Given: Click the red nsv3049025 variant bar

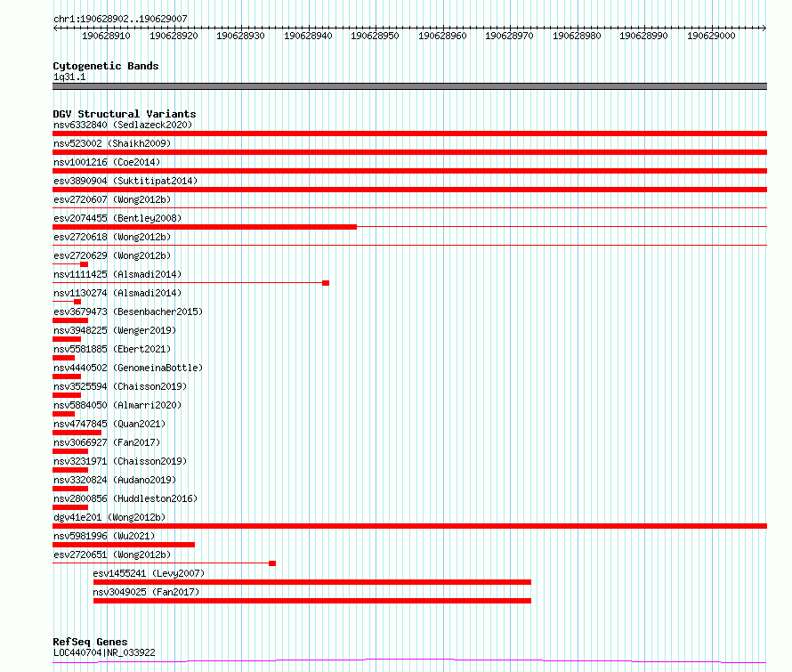Looking at the screenshot, I should 312,601.
